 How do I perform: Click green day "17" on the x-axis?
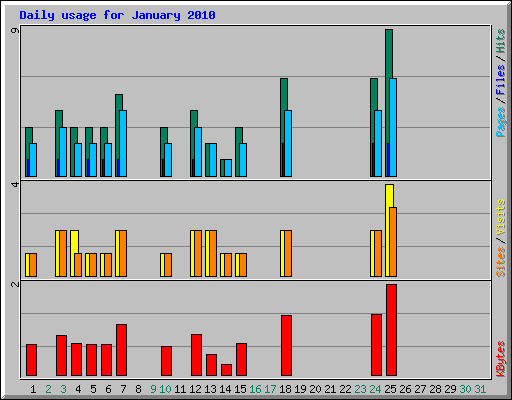[270, 389]
